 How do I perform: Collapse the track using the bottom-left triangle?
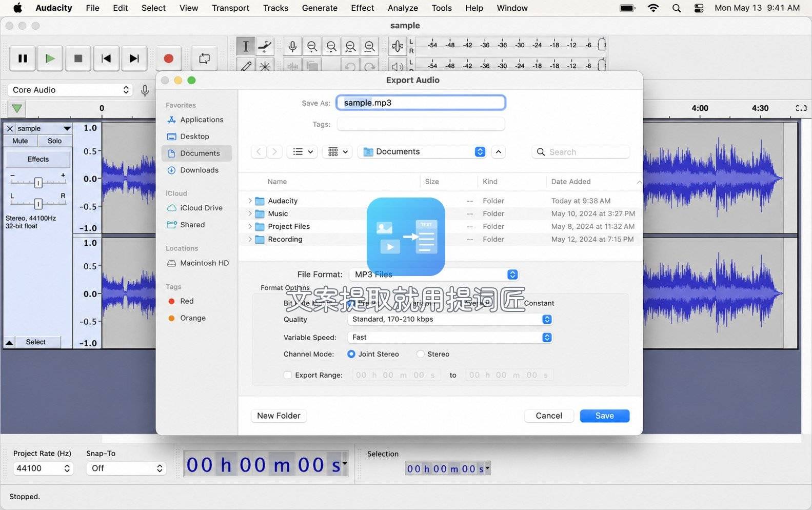pyautogui.click(x=9, y=342)
